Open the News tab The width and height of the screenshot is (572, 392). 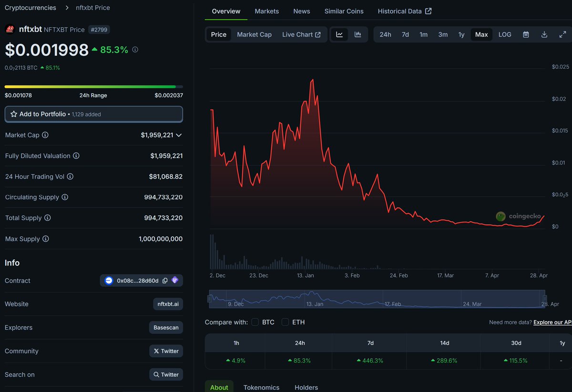[x=302, y=11]
